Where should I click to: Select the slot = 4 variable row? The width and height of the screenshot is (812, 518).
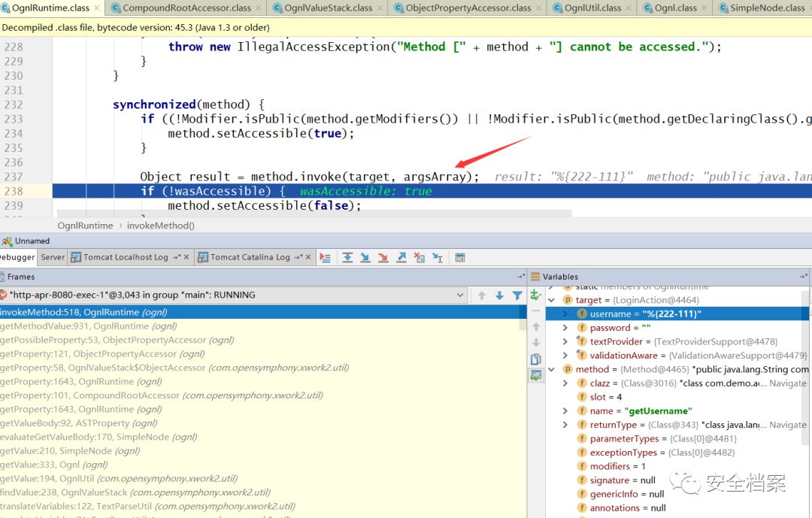677,397
